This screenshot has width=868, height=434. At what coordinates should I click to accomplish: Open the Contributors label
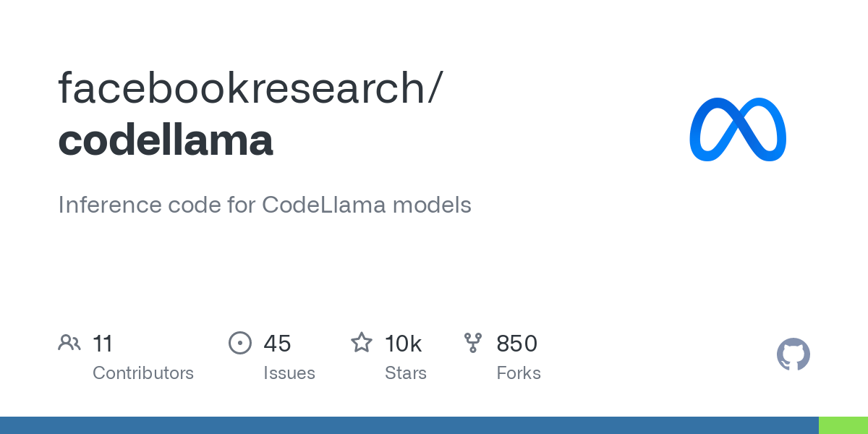coord(143,373)
